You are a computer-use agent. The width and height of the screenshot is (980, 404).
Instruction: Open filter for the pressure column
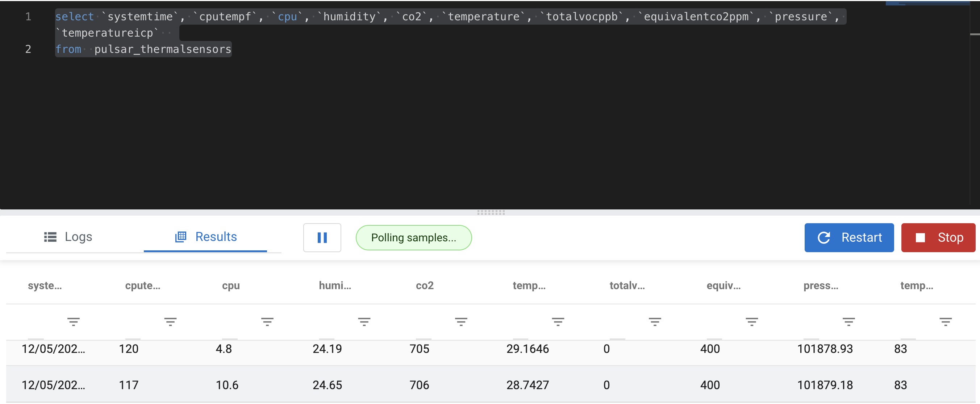[x=848, y=322]
